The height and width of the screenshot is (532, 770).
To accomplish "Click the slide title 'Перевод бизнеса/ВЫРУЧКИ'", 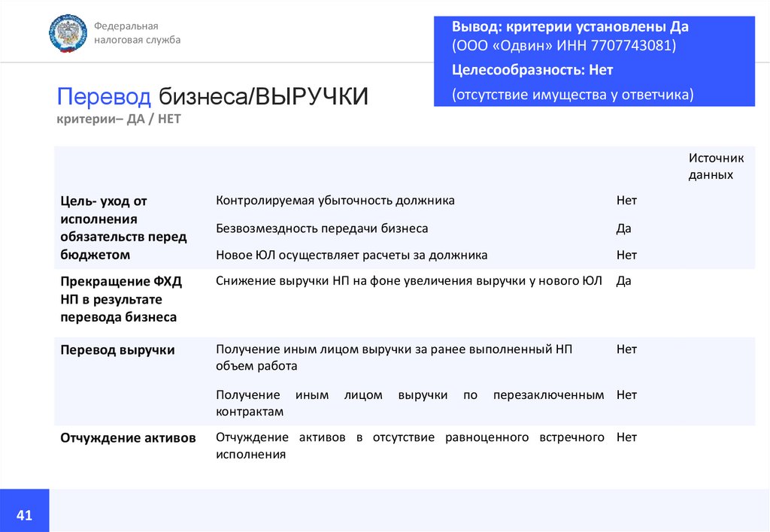I will tap(212, 96).
